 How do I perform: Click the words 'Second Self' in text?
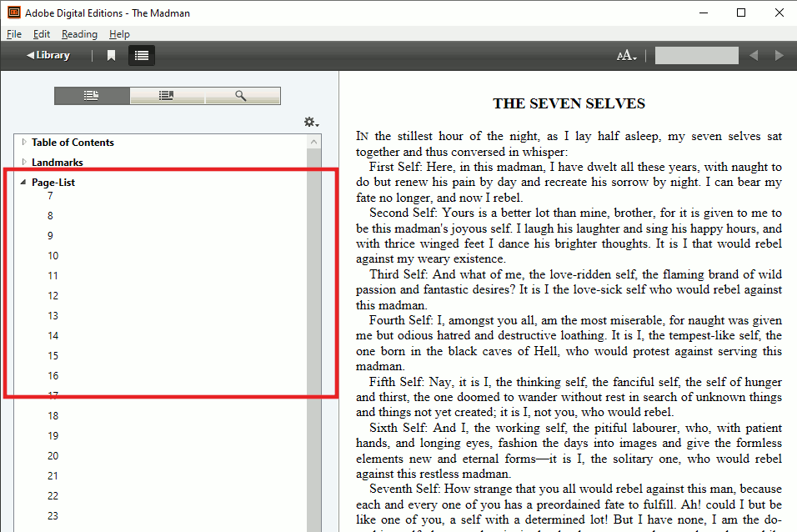403,213
